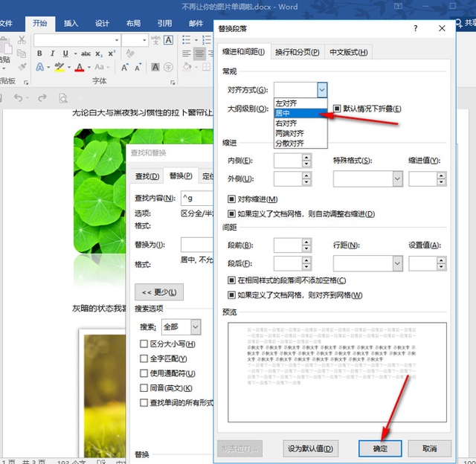Image resolution: width=476 pixels, height=464 pixels.
Task: Increase font size with Grow Font icon
Action: (x=125, y=67)
